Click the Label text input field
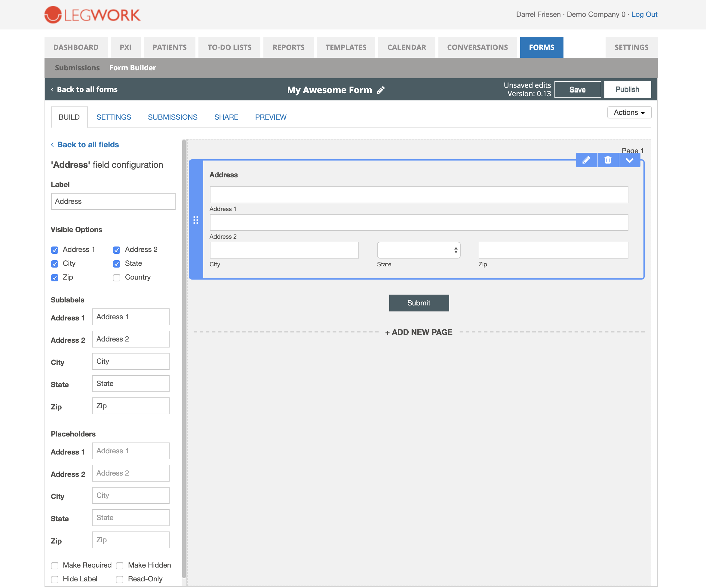Screen dimensions: 706x588 (113, 201)
